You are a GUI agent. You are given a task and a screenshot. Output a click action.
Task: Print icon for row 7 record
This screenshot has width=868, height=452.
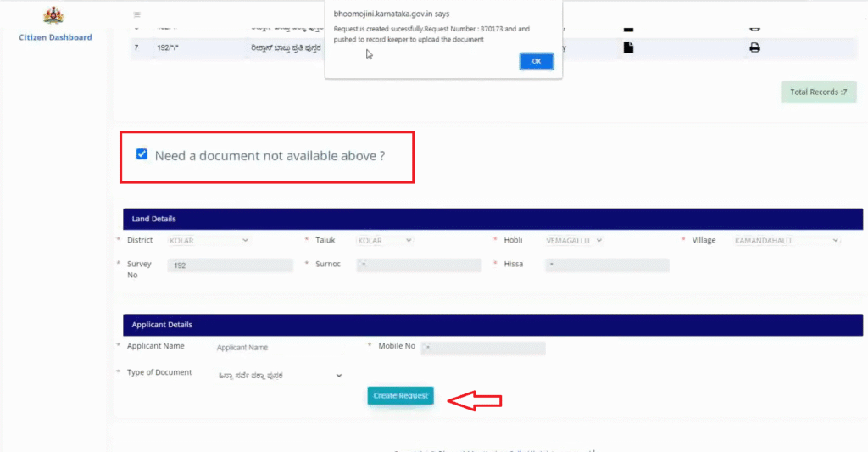click(x=754, y=47)
